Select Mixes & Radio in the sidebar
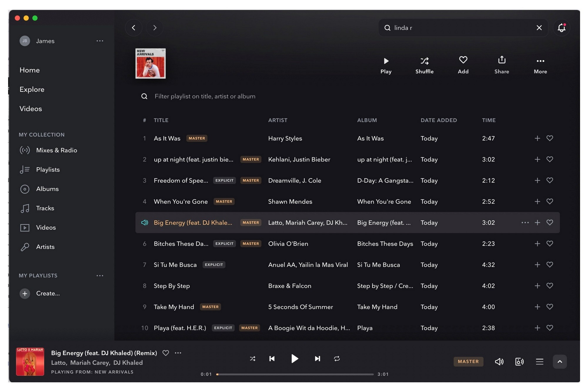This screenshot has height=392, width=588. tap(56, 150)
